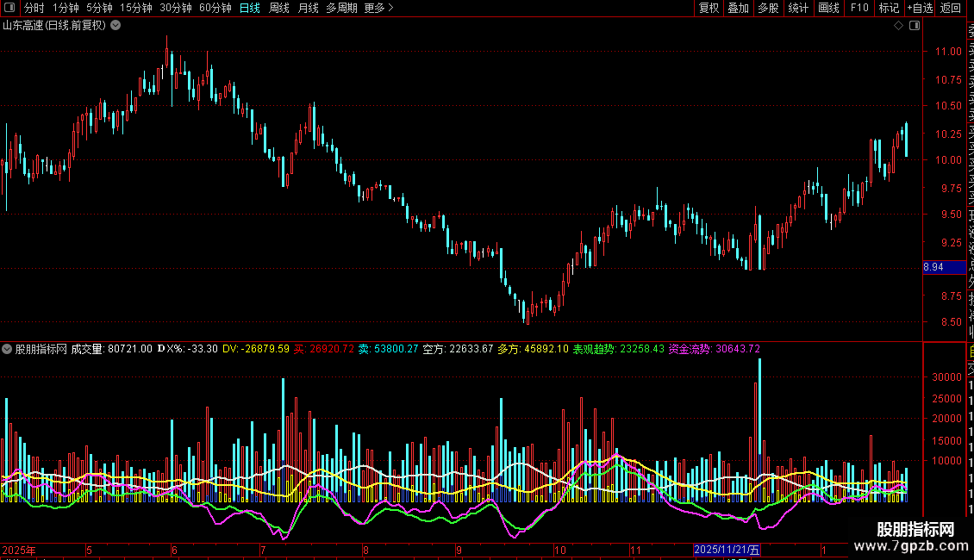Select the 分时 intraday tab
Viewport: 974px width, 560px height.
(34, 9)
